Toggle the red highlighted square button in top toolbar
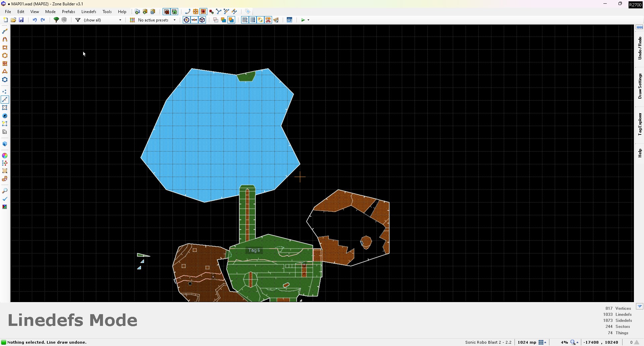The height and width of the screenshot is (346, 644). pos(203,11)
